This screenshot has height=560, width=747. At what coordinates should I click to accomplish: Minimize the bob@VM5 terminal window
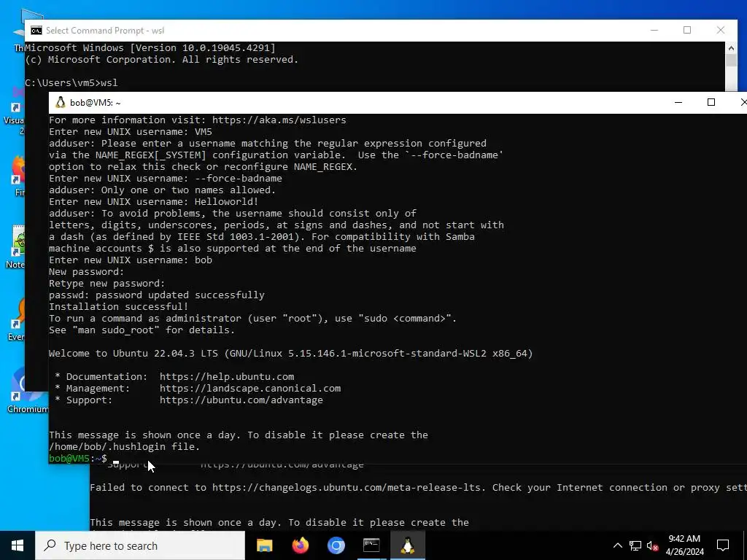[x=678, y=102]
